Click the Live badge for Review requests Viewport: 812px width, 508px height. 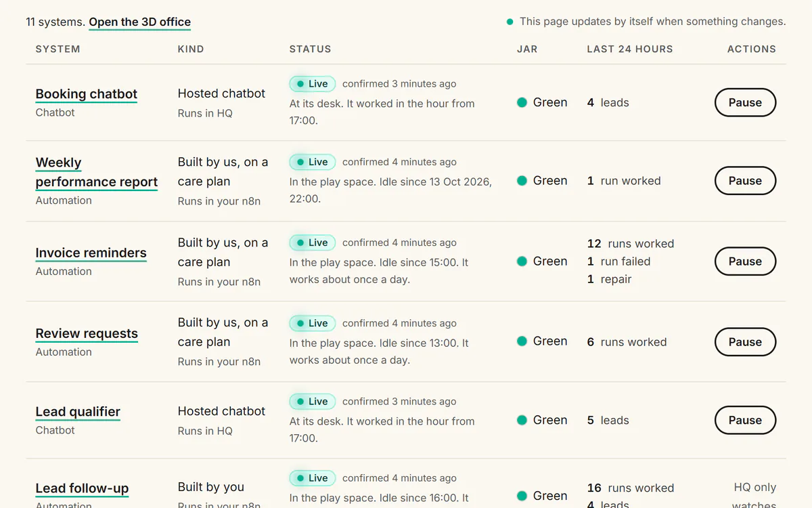[x=313, y=323]
